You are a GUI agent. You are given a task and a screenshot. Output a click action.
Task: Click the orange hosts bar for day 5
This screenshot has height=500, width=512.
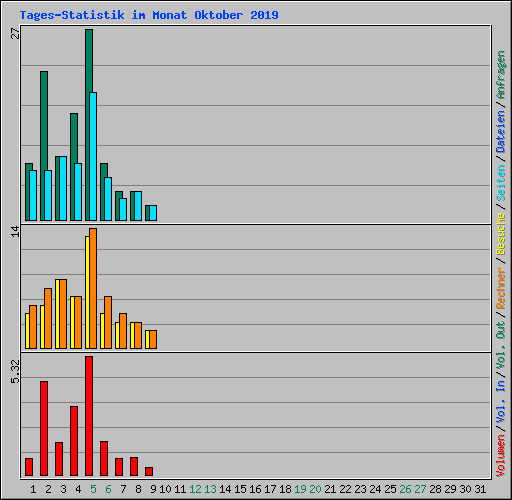93,288
